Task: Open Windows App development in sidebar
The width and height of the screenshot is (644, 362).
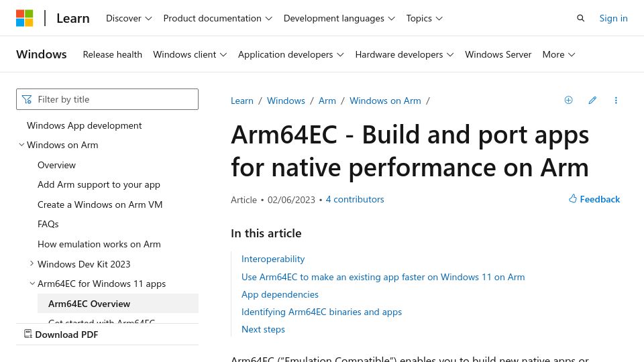Action: [x=85, y=125]
